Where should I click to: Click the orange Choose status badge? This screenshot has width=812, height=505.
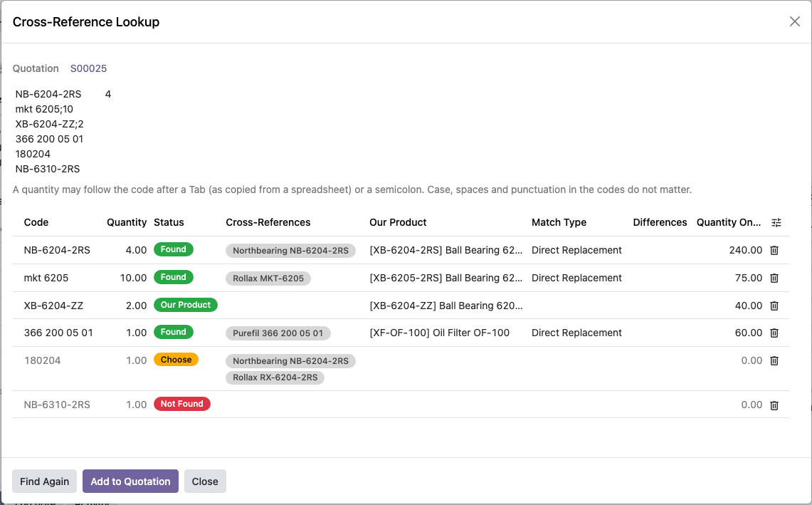click(176, 360)
